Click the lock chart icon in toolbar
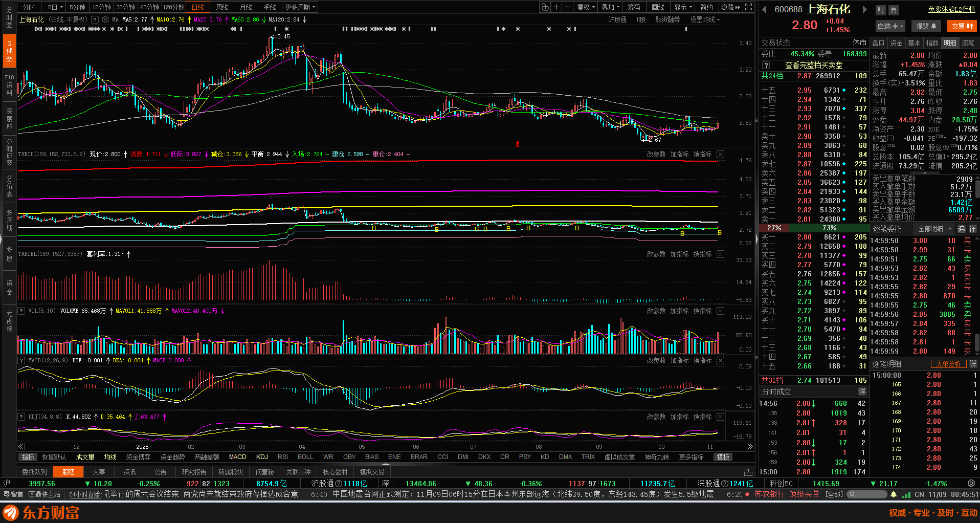 coord(545,7)
